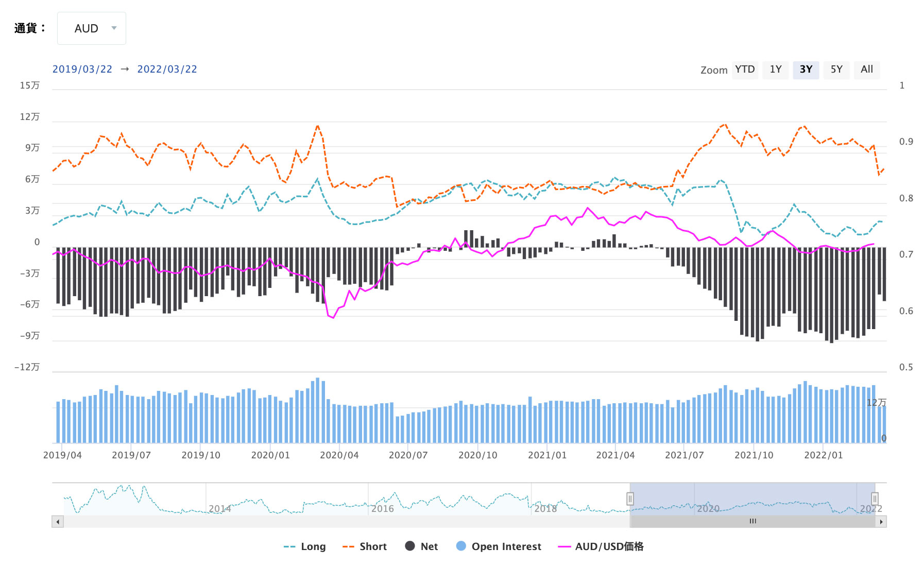Select the All zoom range

867,70
